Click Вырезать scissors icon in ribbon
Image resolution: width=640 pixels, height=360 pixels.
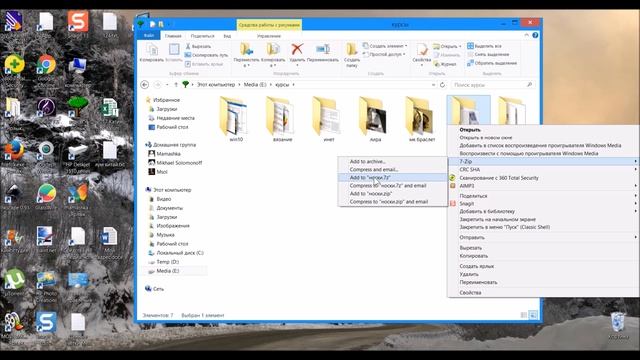click(198, 46)
